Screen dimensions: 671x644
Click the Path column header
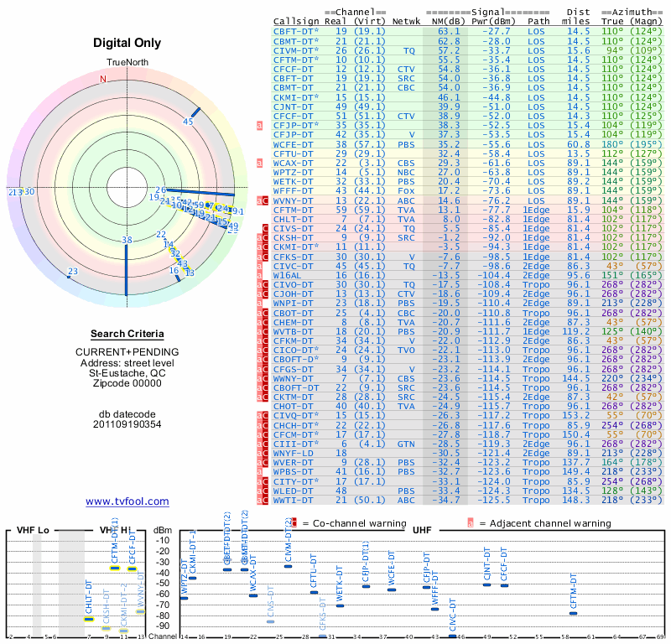(x=538, y=22)
